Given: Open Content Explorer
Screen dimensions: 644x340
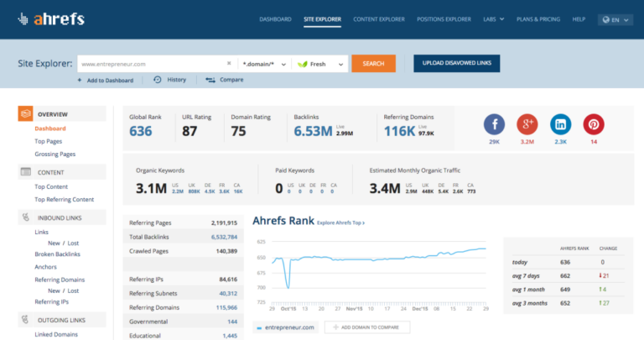Looking at the screenshot, I should (x=379, y=19).
